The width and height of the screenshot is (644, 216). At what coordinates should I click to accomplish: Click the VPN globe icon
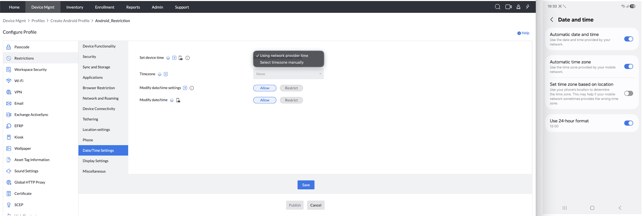click(9, 92)
